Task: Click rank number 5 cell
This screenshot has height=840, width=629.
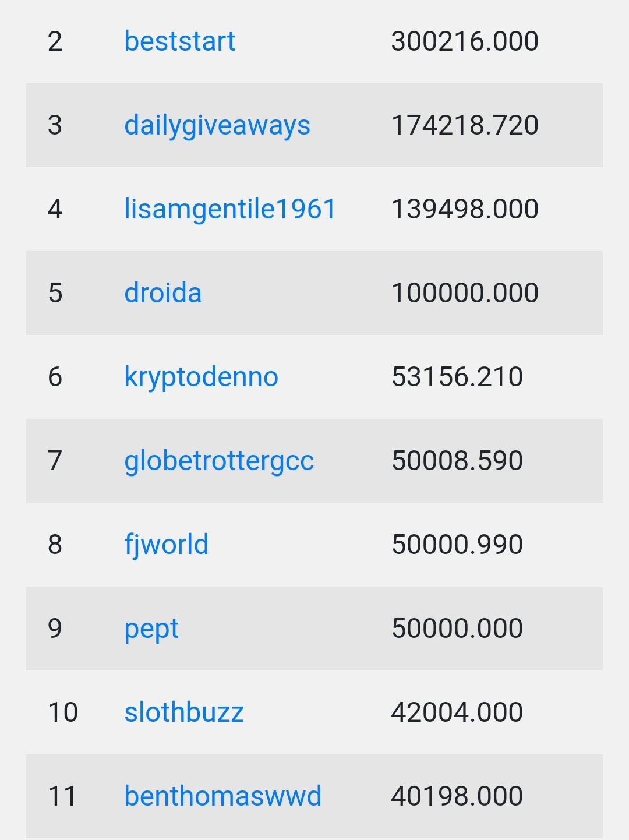Action: click(55, 293)
